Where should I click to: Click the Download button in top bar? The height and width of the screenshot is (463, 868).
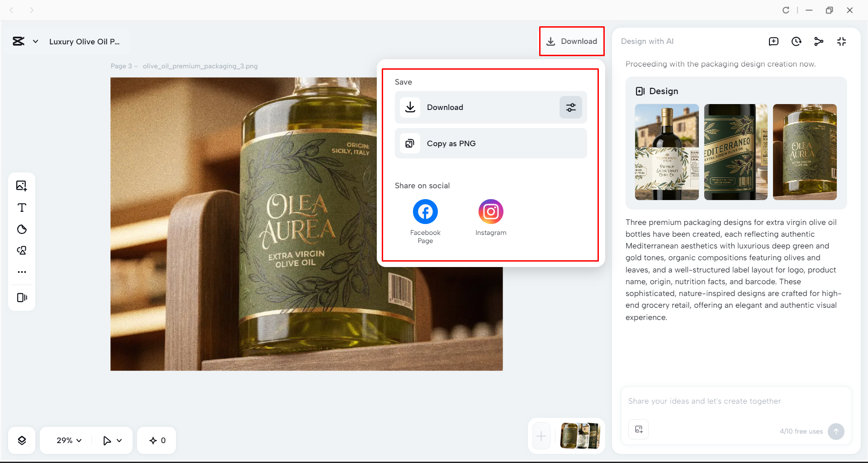[x=572, y=41]
